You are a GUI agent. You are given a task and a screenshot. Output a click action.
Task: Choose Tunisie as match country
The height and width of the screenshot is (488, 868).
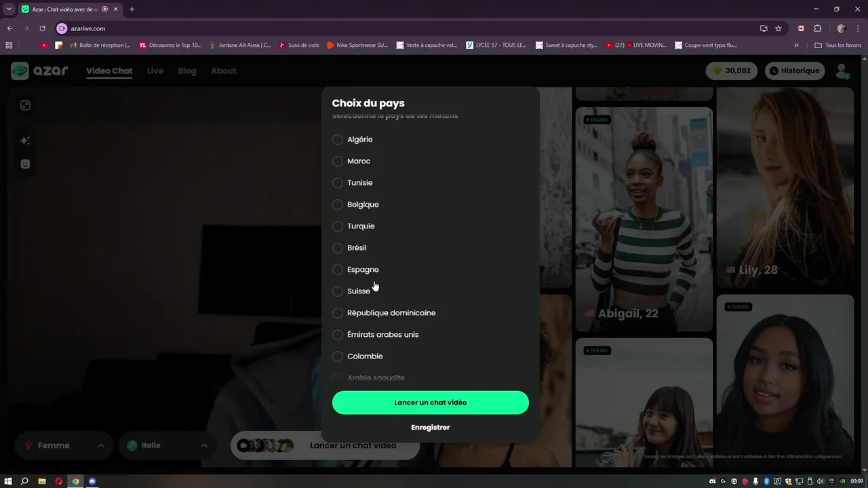tap(338, 183)
